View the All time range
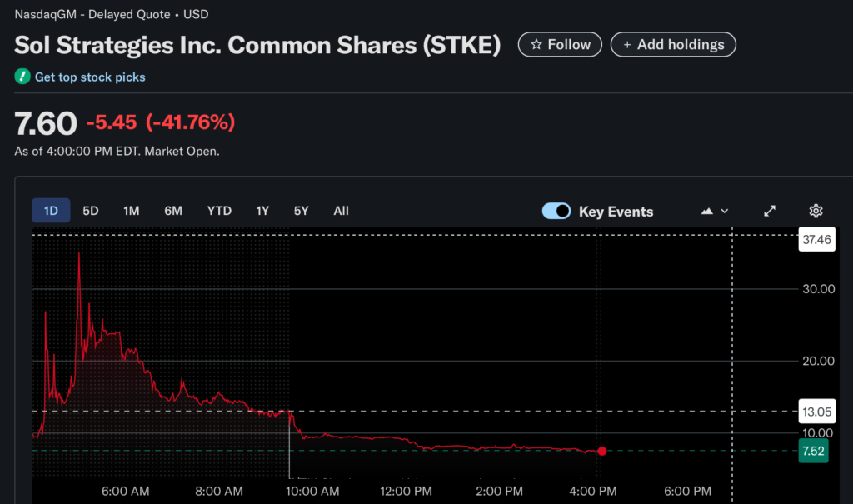This screenshot has width=853, height=504. click(341, 211)
